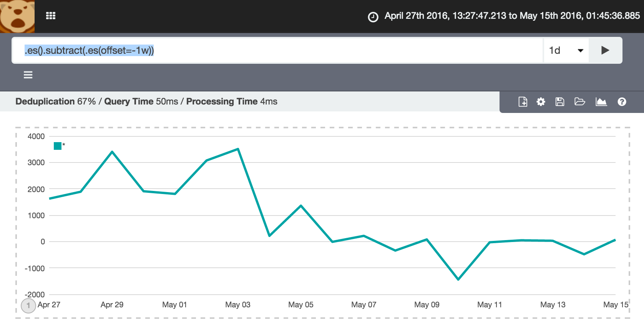Click into the .es().subtract expression field
Screen dimensions: 644x325
click(277, 50)
